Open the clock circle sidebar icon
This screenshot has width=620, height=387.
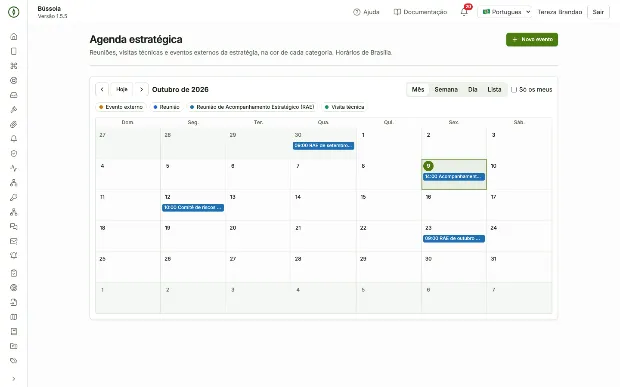point(13,153)
